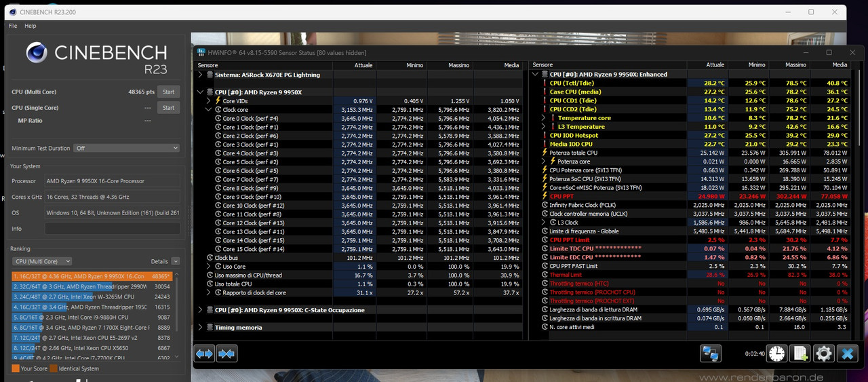
Task: Click the Timing memoria chip icon
Action: (x=210, y=327)
